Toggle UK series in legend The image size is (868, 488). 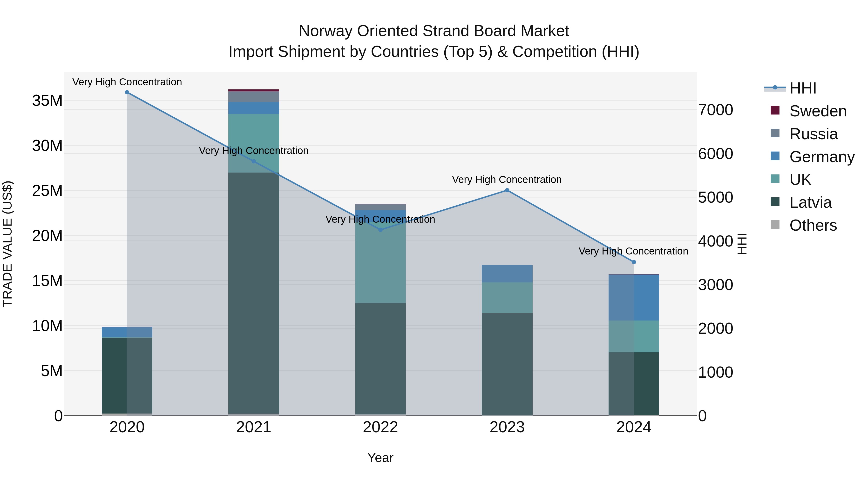791,179
